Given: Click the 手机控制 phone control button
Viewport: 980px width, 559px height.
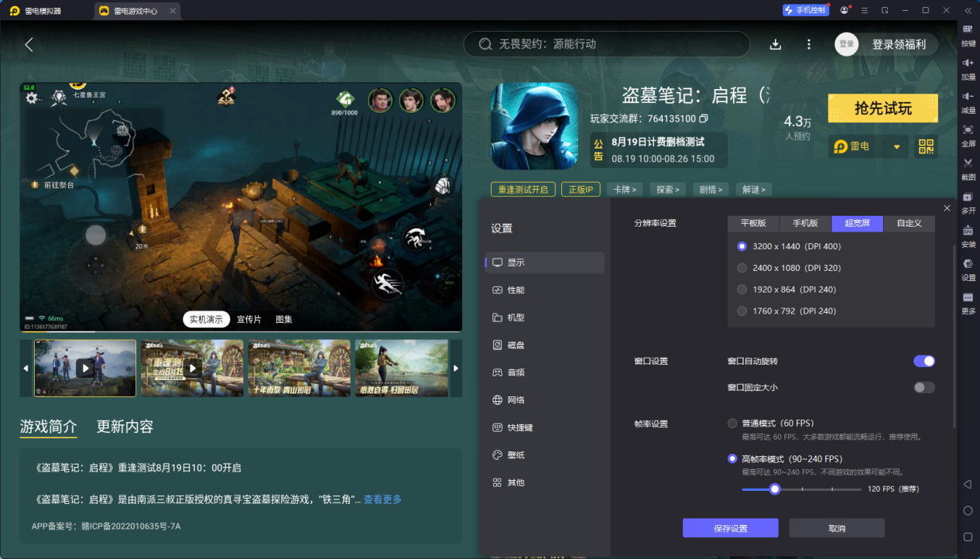Looking at the screenshot, I should (804, 10).
